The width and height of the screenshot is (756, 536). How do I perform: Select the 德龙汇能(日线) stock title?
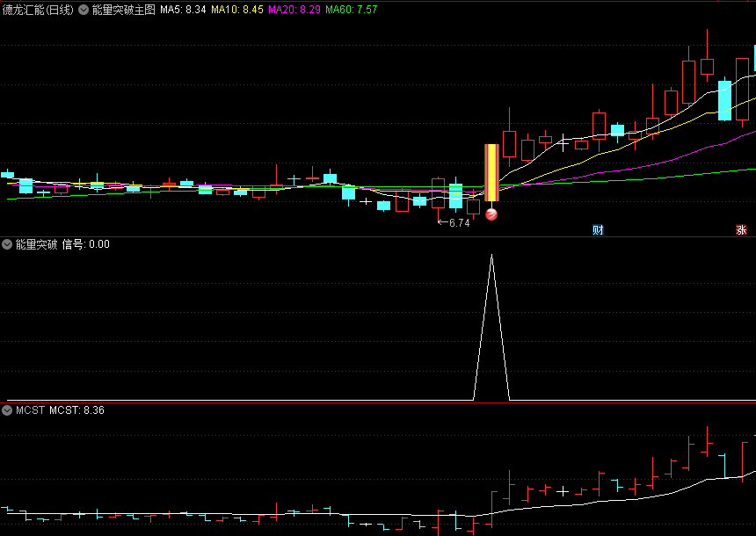[x=38, y=10]
